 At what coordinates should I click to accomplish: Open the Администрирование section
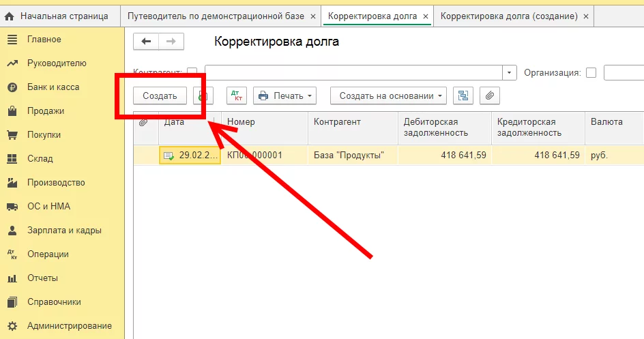69,325
